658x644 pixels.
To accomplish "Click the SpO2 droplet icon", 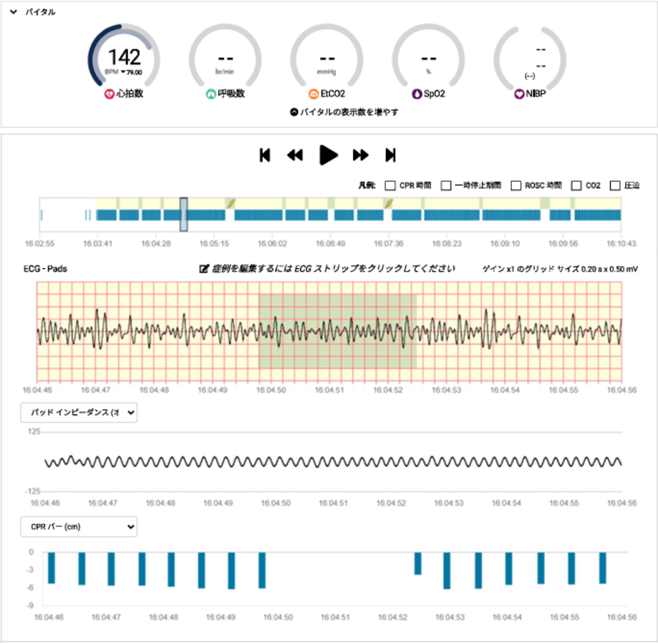I will click(417, 94).
